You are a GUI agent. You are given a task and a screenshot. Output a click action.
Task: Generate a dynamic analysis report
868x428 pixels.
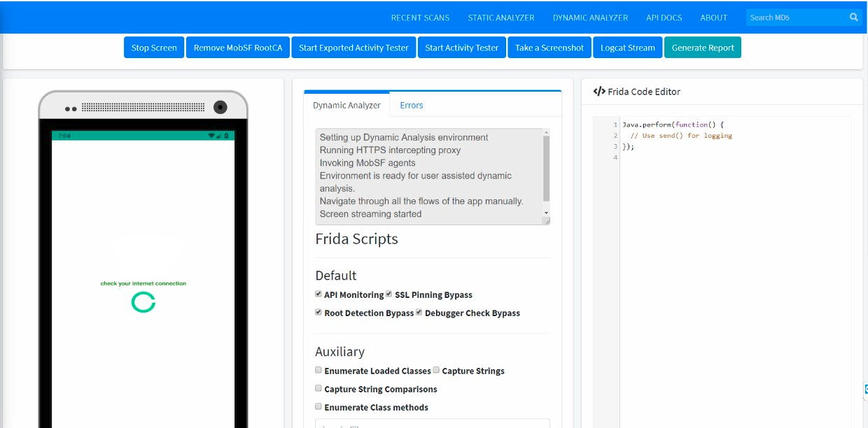tap(703, 47)
